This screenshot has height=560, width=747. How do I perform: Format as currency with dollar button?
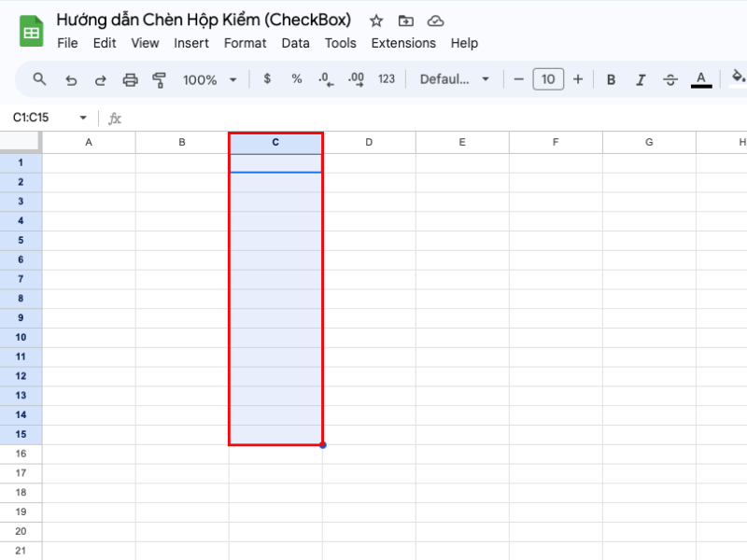tap(267, 79)
